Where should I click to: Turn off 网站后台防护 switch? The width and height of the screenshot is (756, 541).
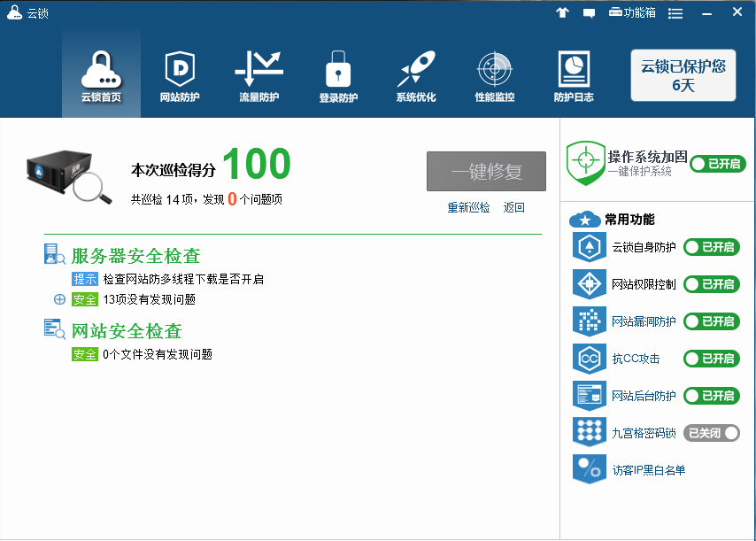tap(712, 396)
